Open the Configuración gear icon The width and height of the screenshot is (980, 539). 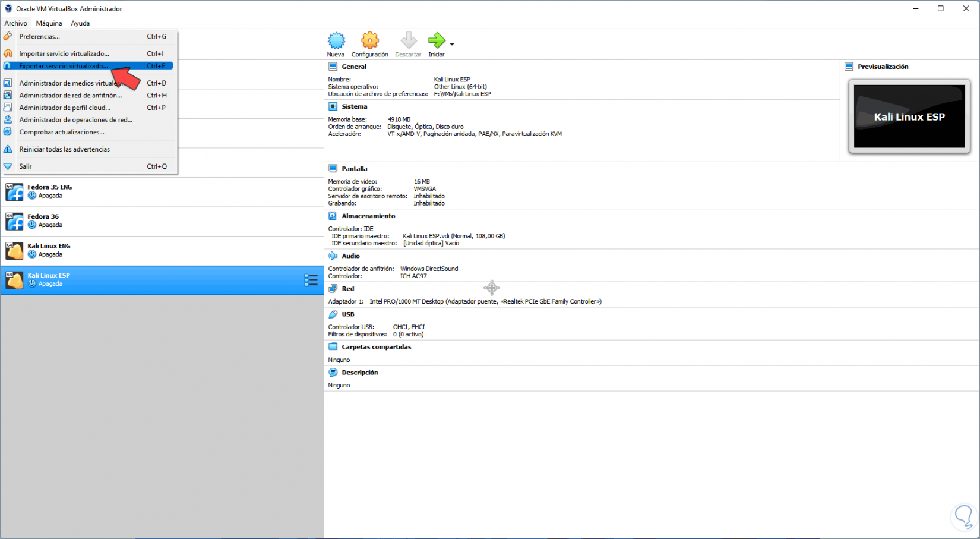tap(370, 40)
